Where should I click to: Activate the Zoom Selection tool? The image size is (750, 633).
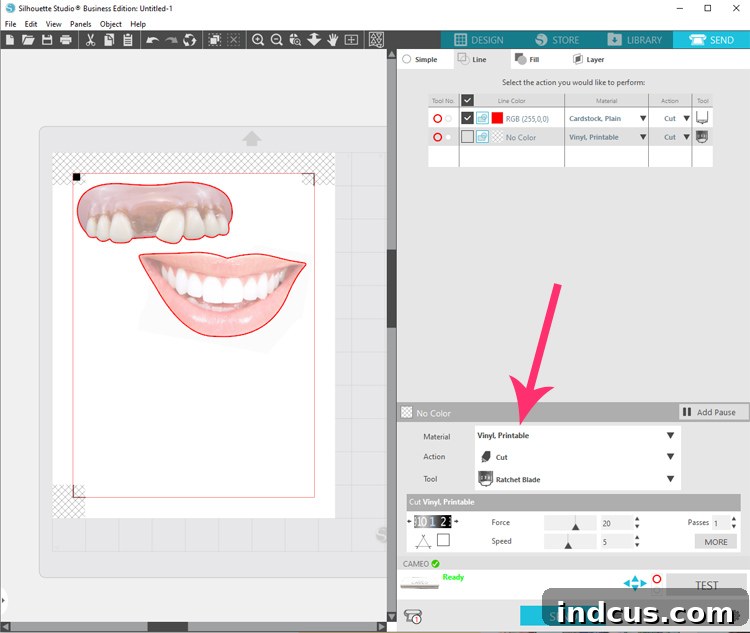coord(295,40)
